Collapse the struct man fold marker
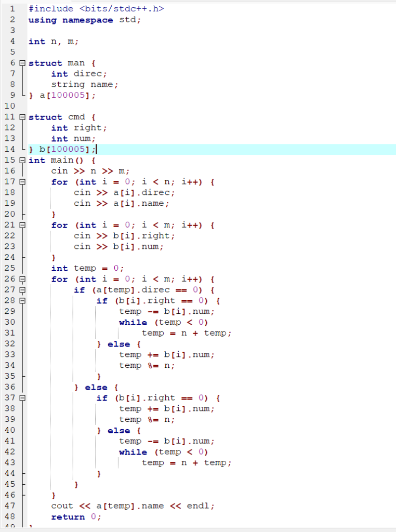 pyautogui.click(x=21, y=63)
